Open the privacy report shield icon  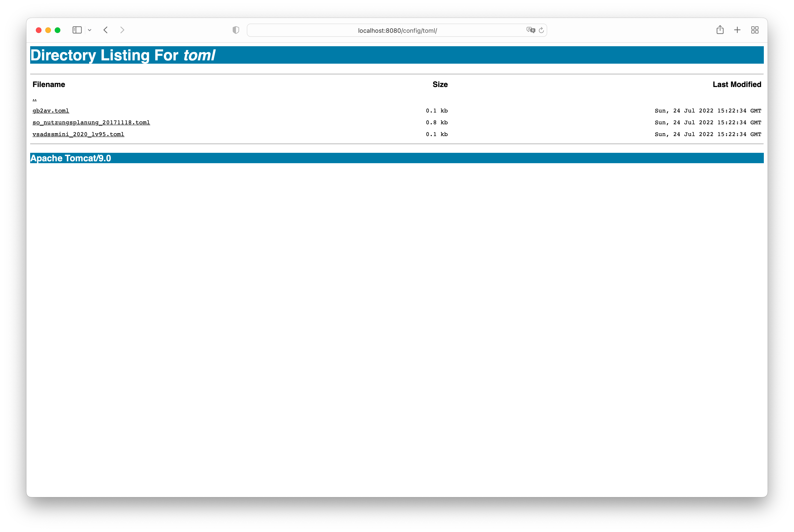coord(236,30)
